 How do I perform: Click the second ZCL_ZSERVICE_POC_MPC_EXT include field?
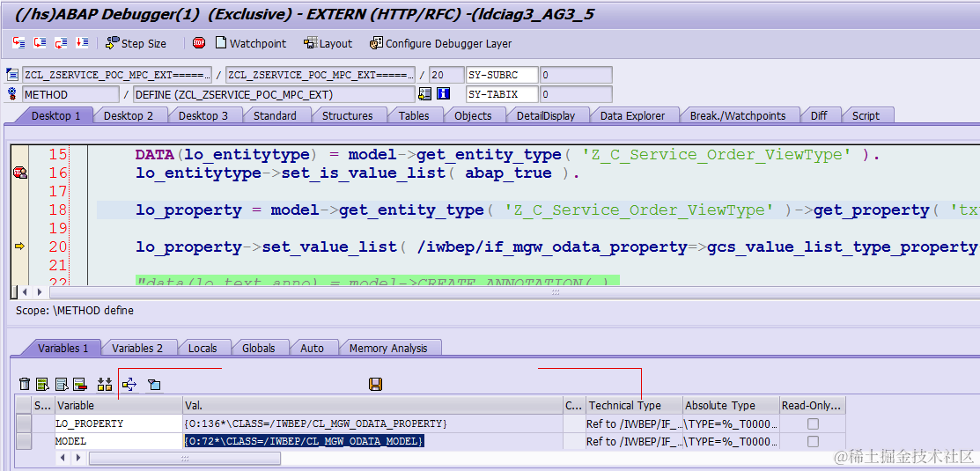[320, 75]
